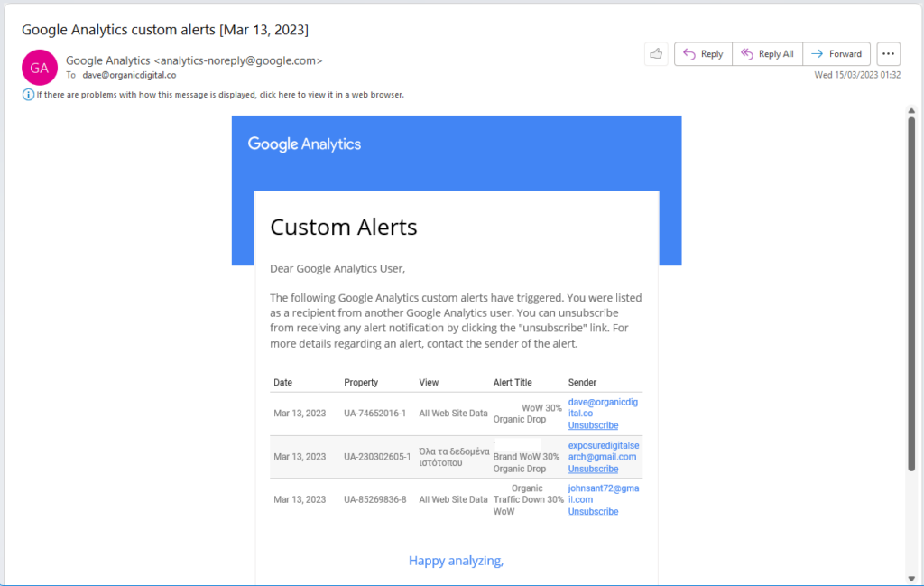924x586 pixels.
Task: Click the analytics-noreply@google.com sender name
Action: 193,60
